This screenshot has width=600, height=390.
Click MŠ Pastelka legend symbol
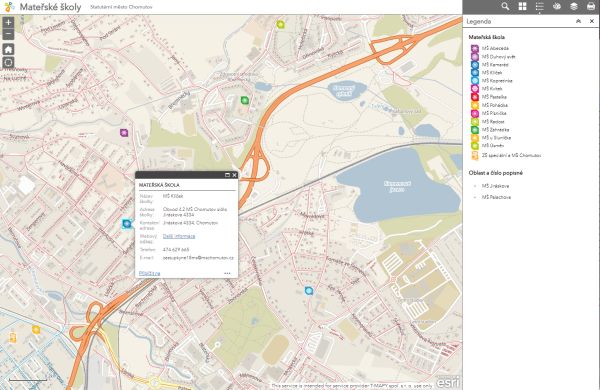click(475, 97)
